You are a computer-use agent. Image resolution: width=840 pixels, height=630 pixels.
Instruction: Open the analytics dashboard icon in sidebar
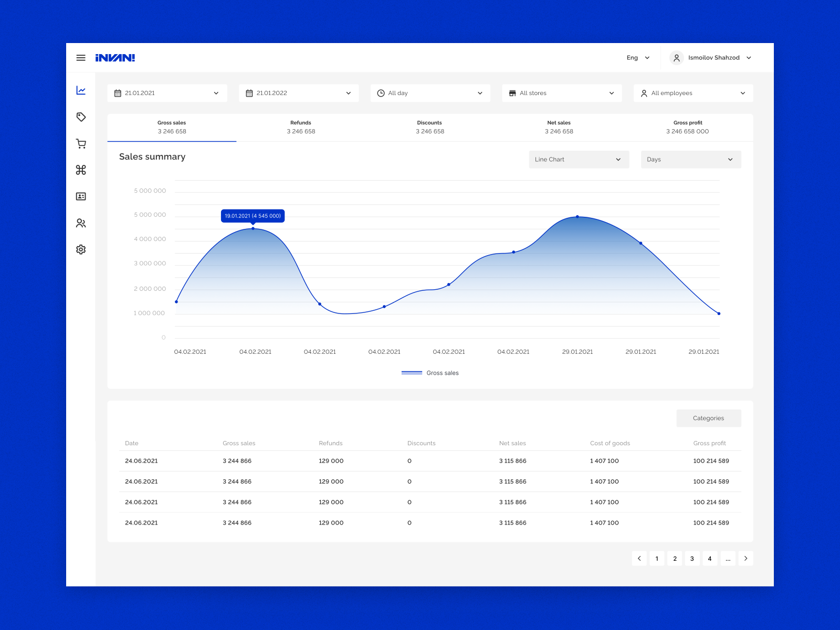click(x=81, y=90)
